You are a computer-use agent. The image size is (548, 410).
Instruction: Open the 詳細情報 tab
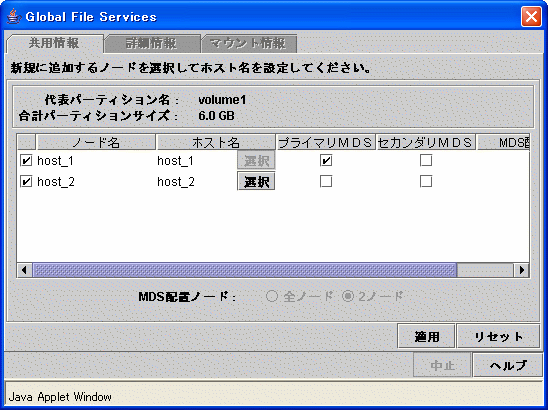(152, 44)
